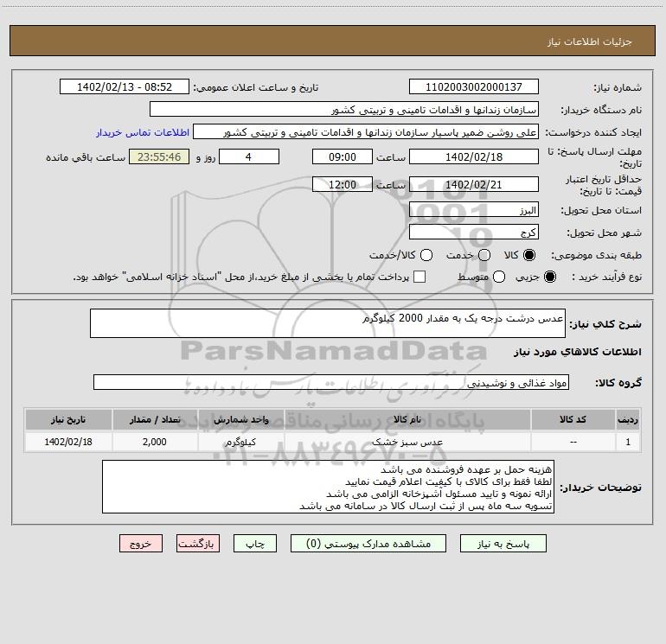Viewport: 666px width, 644px height.
Task: Click the تاریخ نیاز column header
Action: [68, 419]
